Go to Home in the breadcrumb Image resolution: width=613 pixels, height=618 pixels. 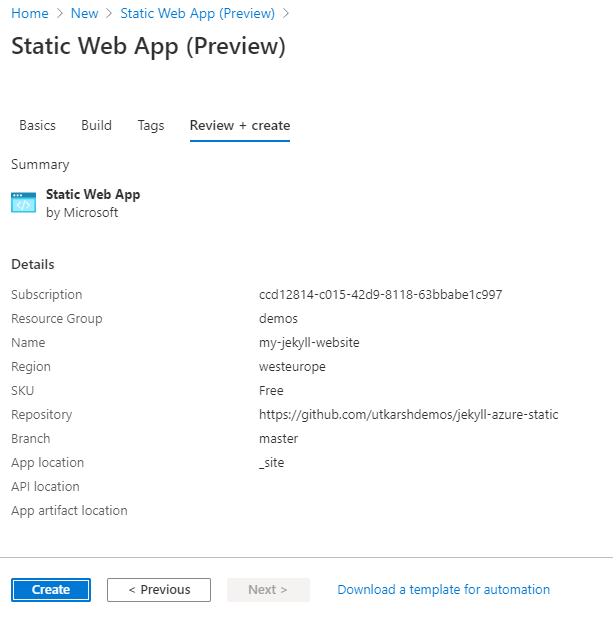29,14
